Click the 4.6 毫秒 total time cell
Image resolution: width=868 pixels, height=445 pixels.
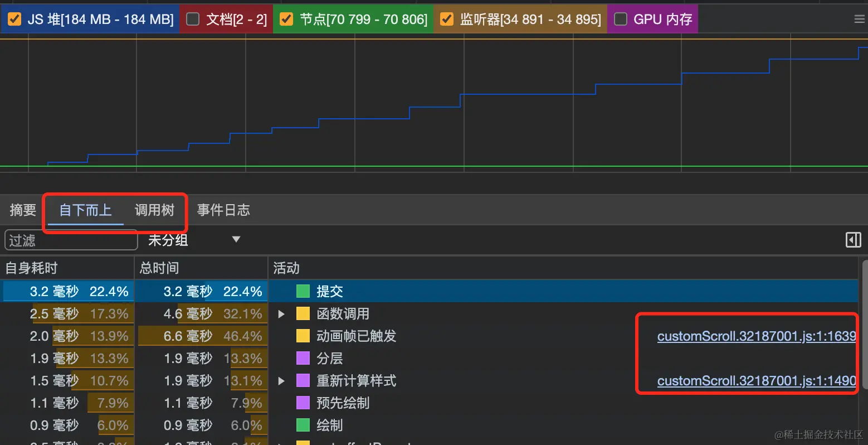pos(202,313)
